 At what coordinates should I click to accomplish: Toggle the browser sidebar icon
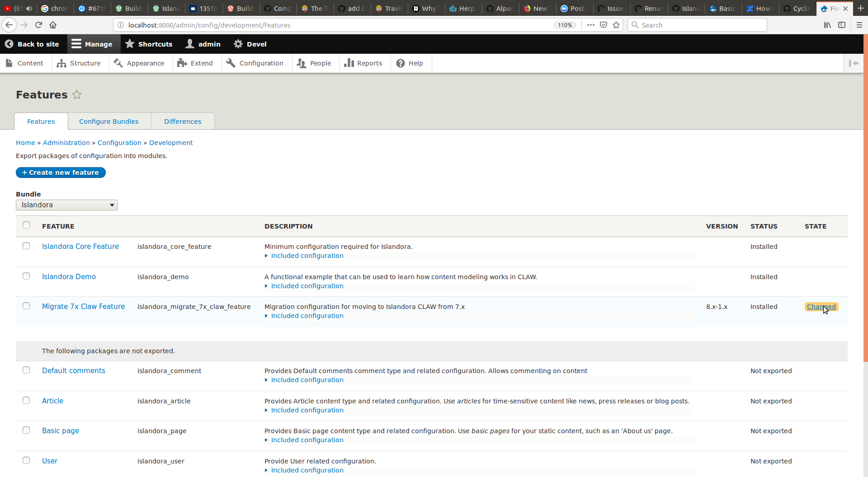842,25
